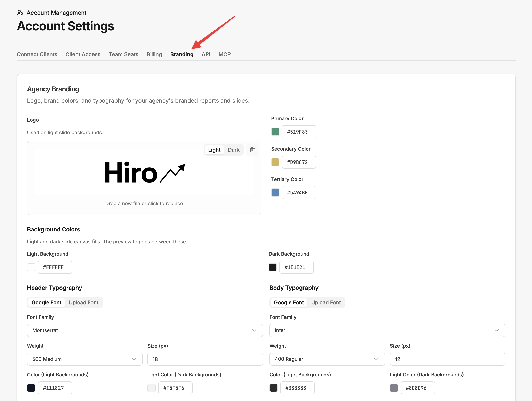Select the Branding tab
Viewport: 532px width, 401px height.
tap(182, 54)
